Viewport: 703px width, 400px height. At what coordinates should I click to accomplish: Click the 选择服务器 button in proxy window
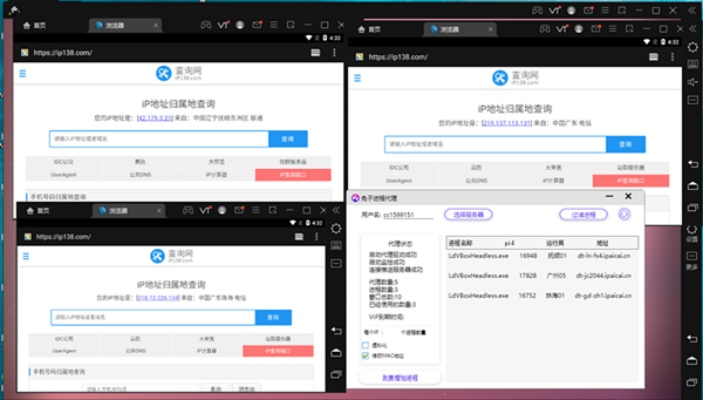pyautogui.click(x=468, y=214)
